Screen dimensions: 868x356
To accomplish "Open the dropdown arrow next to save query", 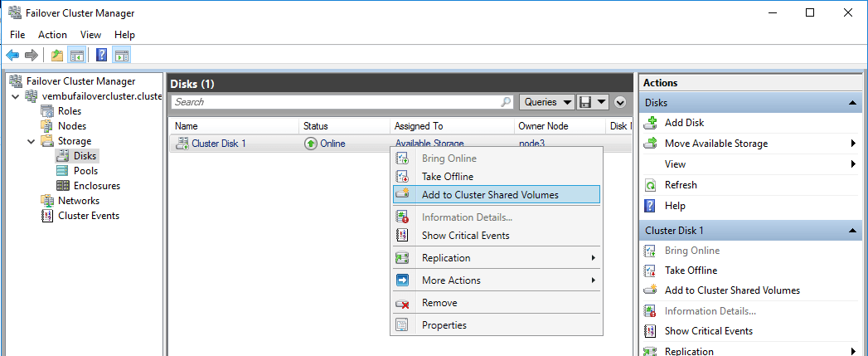I will (602, 102).
